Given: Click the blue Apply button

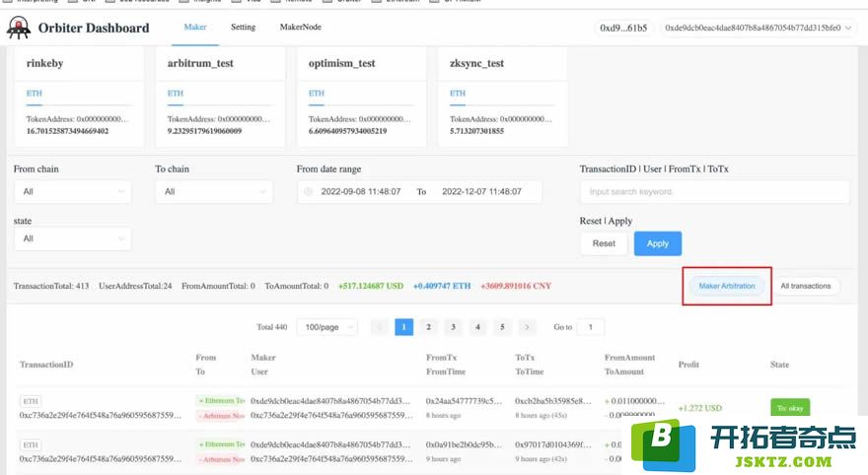Looking at the screenshot, I should coord(658,243).
